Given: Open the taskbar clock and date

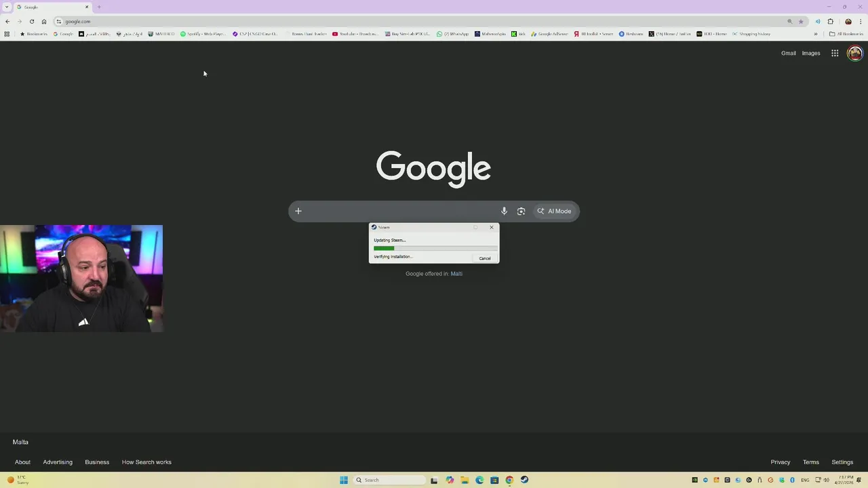Looking at the screenshot, I should (844, 480).
